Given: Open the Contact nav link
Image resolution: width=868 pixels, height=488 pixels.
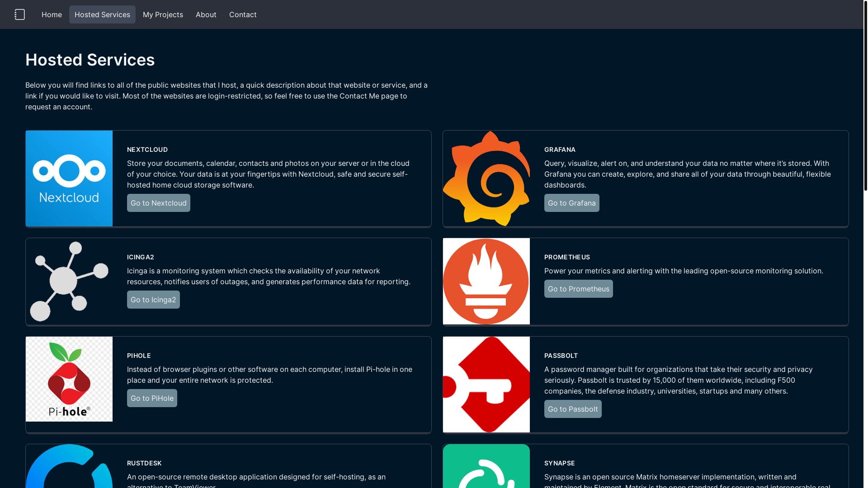Looking at the screenshot, I should [x=243, y=14].
